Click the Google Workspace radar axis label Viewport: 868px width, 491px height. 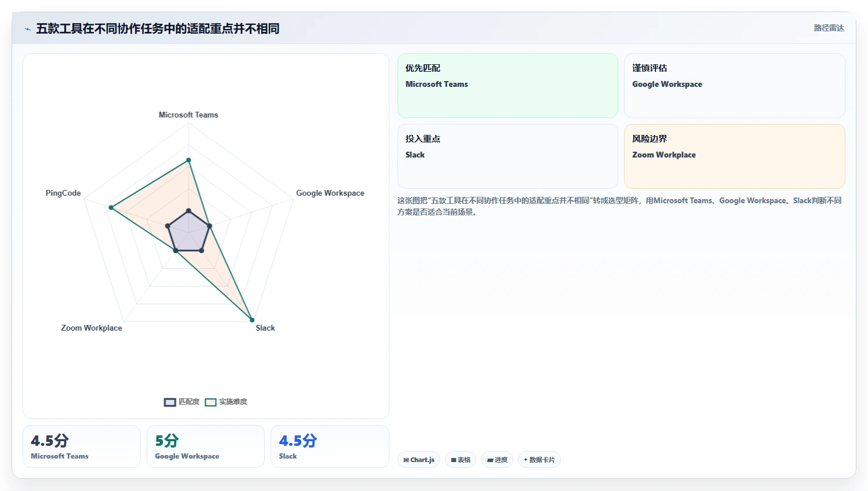tap(330, 193)
